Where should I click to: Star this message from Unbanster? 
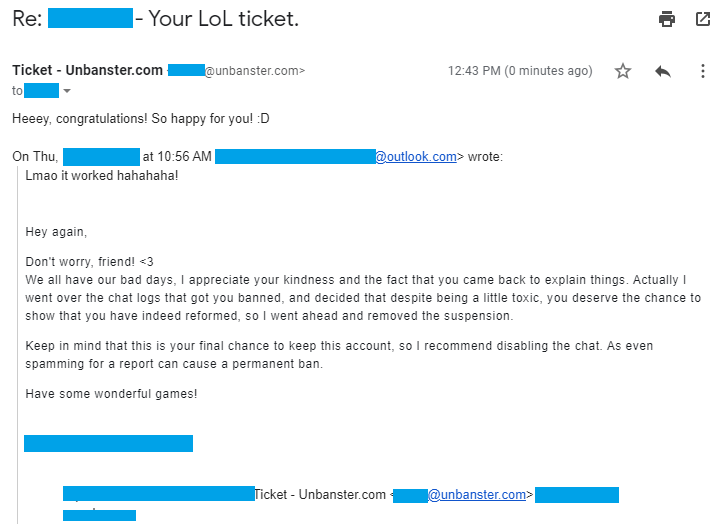pyautogui.click(x=622, y=71)
